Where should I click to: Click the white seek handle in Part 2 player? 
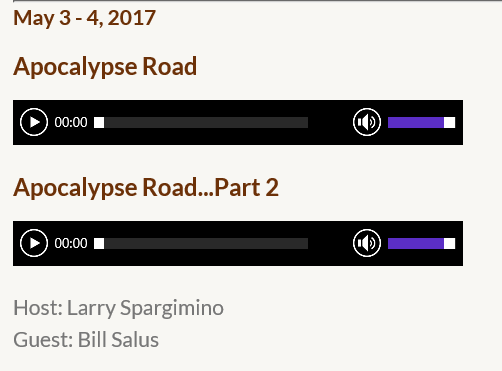(99, 243)
